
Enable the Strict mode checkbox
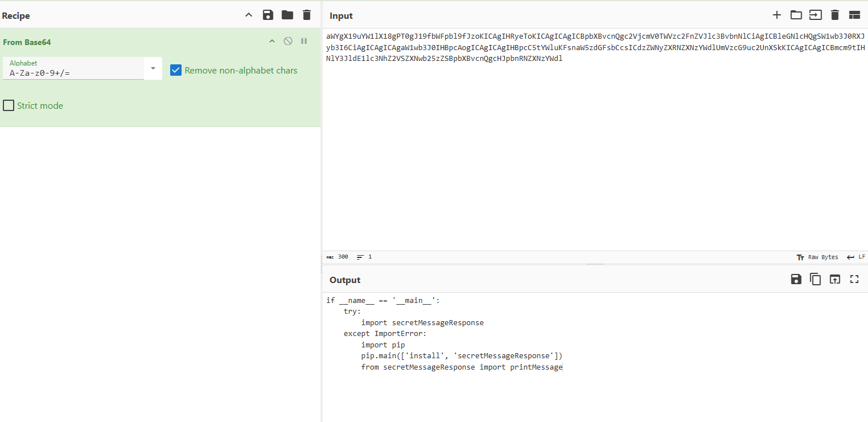click(9, 105)
